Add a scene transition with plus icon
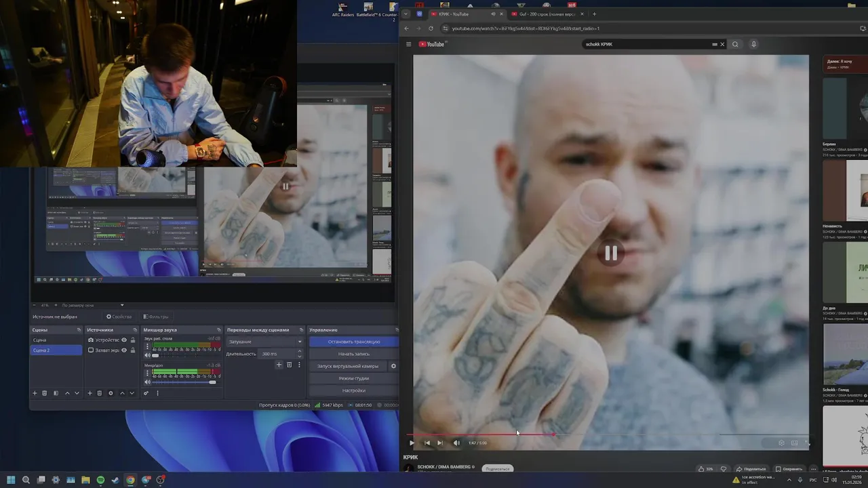 pyautogui.click(x=279, y=365)
